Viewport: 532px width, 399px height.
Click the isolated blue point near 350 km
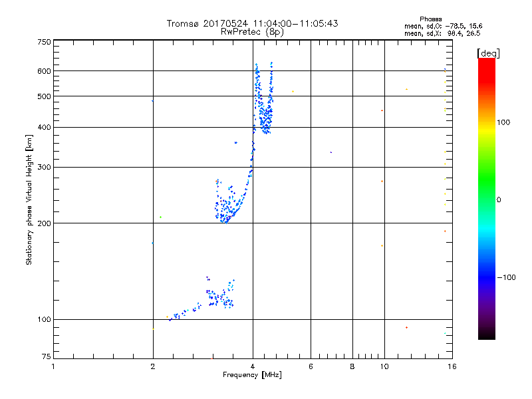pos(236,143)
